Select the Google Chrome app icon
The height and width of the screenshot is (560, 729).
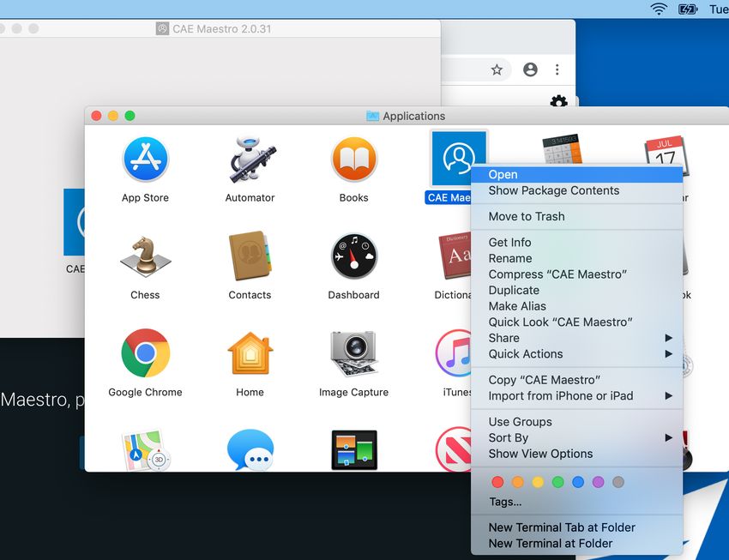(x=146, y=353)
